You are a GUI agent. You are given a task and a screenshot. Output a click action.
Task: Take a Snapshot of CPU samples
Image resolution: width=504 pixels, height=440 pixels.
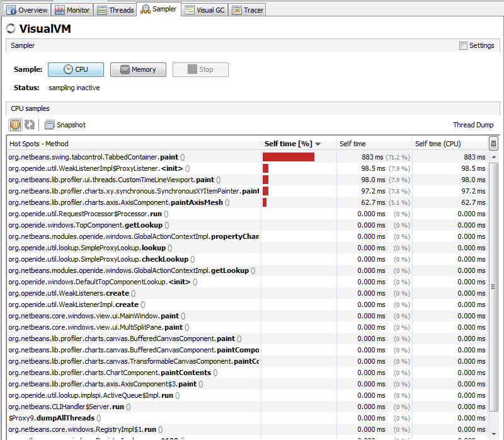point(66,125)
